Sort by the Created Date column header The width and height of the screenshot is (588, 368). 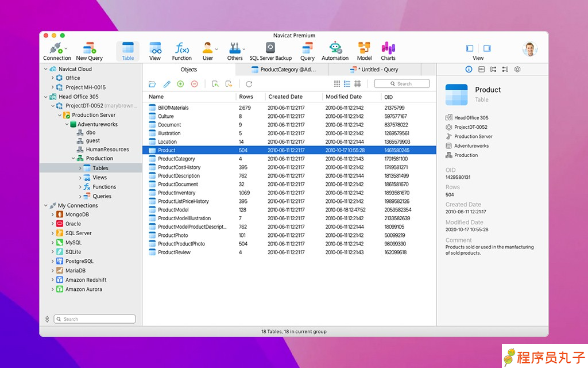285,97
